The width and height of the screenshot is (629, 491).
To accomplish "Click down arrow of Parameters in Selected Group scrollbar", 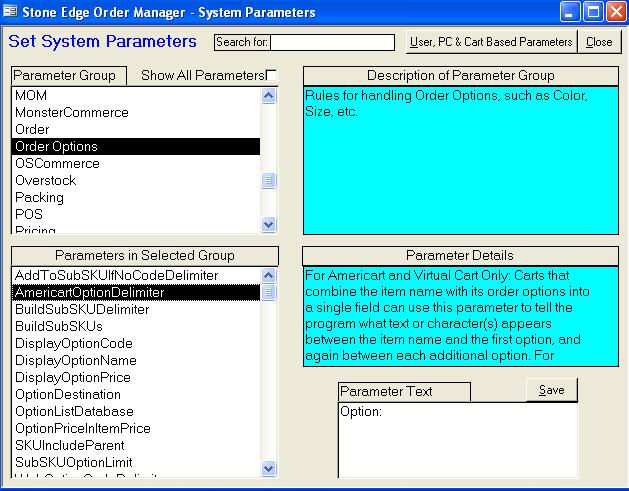I will tap(268, 468).
